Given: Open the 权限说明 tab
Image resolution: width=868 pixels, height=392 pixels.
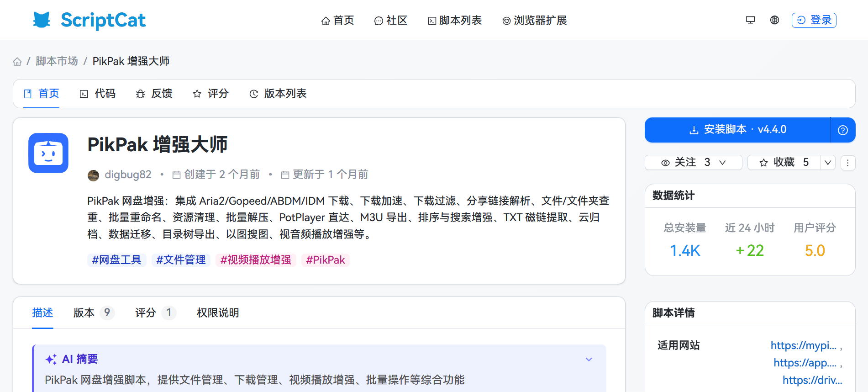Looking at the screenshot, I should pyautogui.click(x=218, y=313).
